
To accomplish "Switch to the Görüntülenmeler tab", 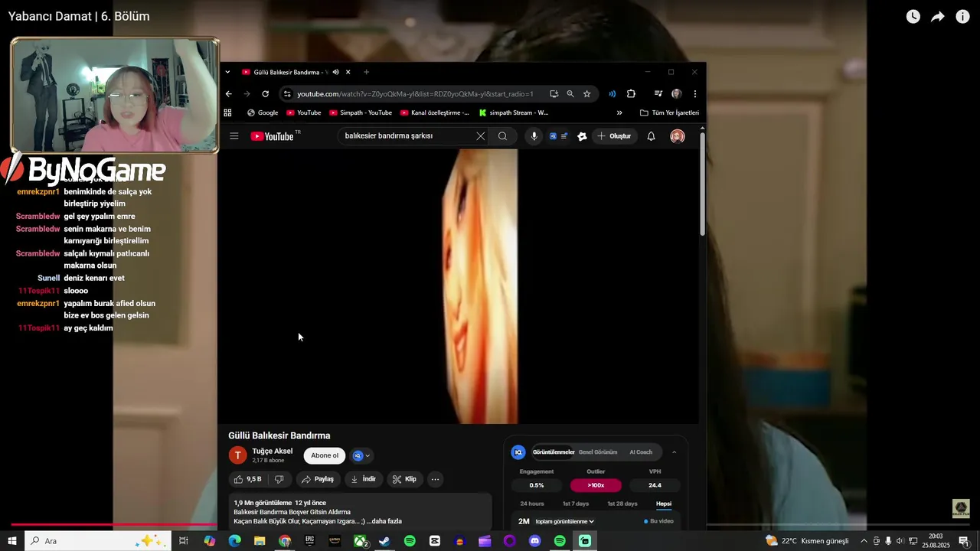I will click(x=554, y=452).
